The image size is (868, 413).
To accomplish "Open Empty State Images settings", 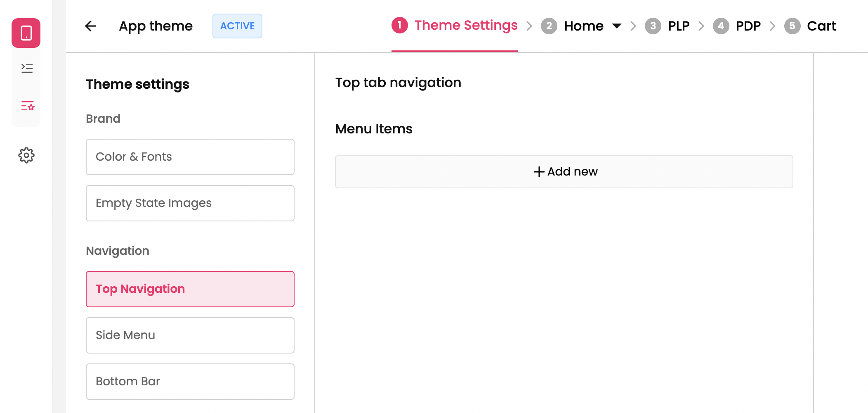I will coord(190,203).
